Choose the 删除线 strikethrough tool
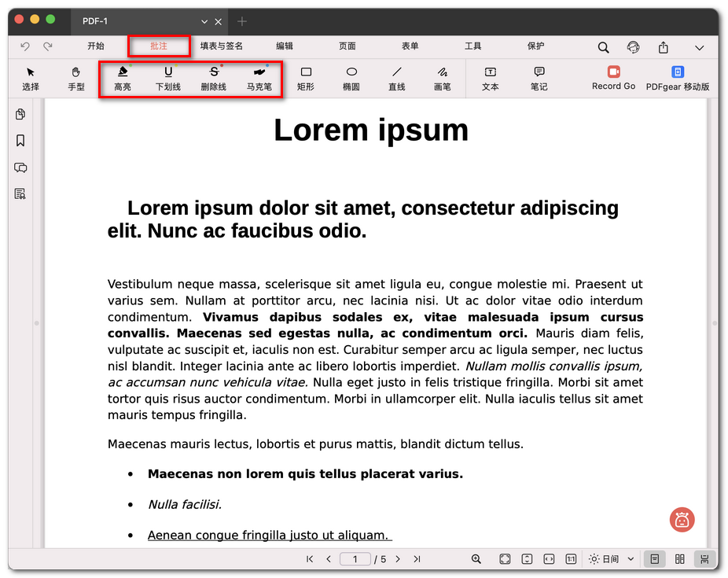This screenshot has width=728, height=578. click(214, 79)
